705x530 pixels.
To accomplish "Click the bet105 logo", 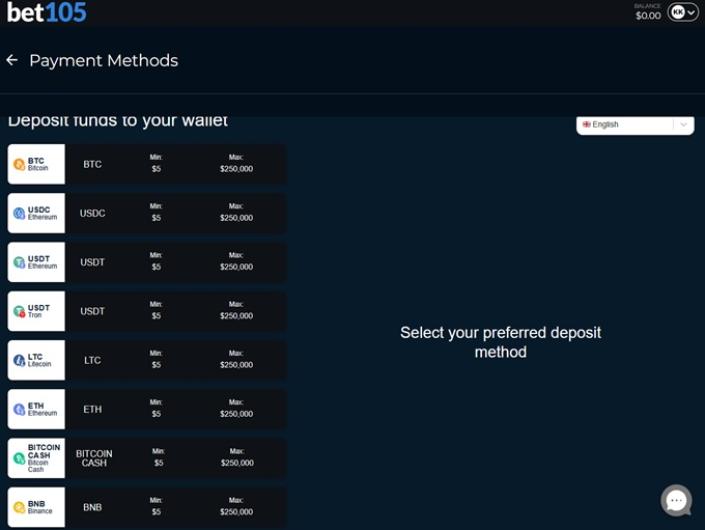I will point(47,12).
